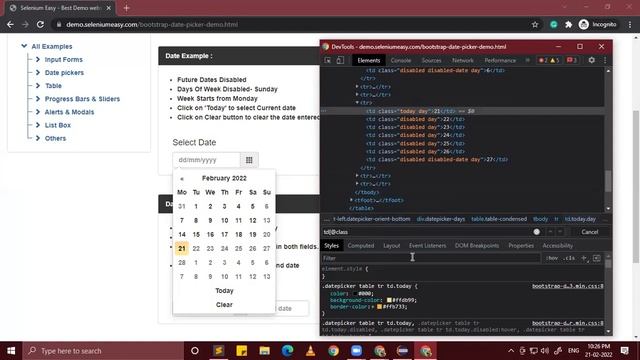Select the td.today.day breadcrumb

(580, 219)
